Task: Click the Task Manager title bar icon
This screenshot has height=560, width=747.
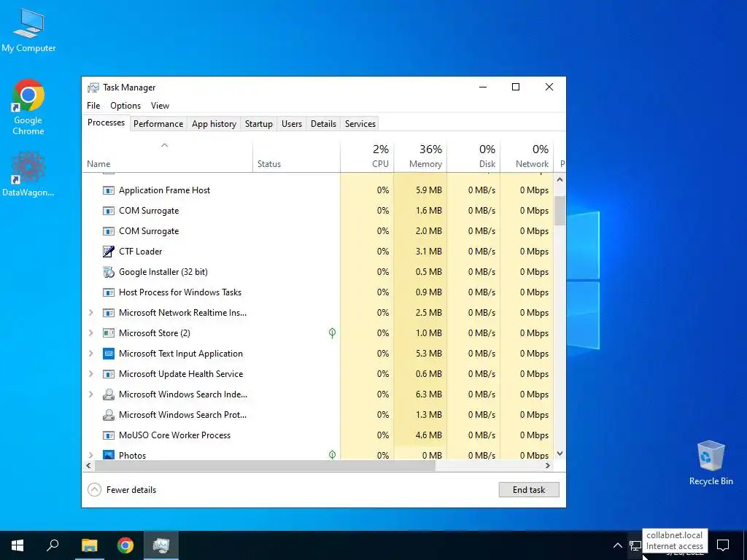Action: tap(93, 87)
